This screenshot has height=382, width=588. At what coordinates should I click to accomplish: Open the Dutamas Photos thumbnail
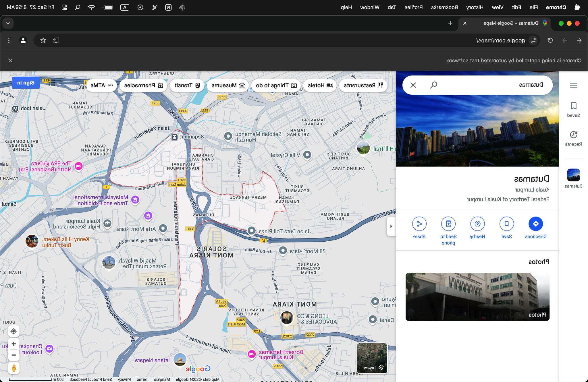pyautogui.click(x=477, y=297)
